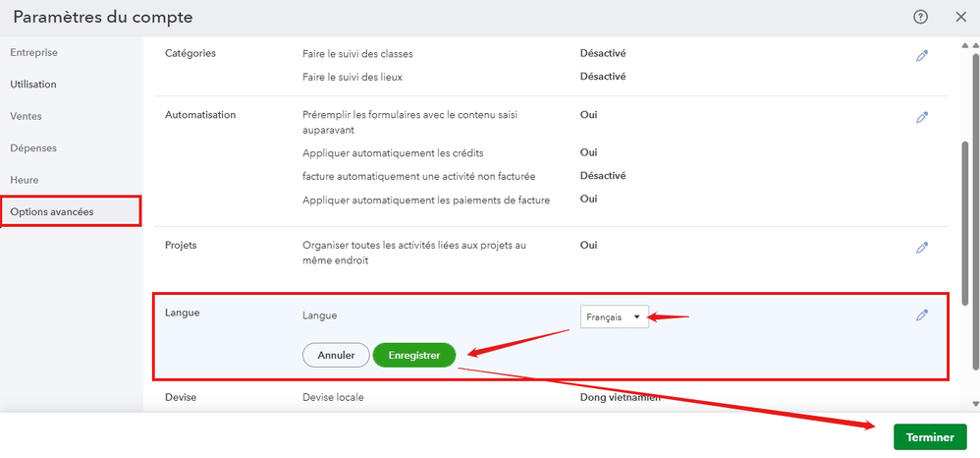Viewport: 980px width, 458px height.
Task: Switch to the Ventes tab
Action: [27, 116]
